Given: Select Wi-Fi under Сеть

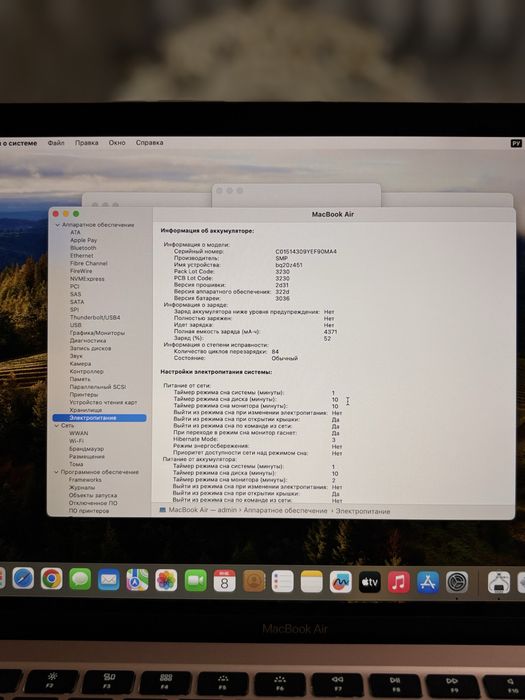Looking at the screenshot, I should [76, 441].
